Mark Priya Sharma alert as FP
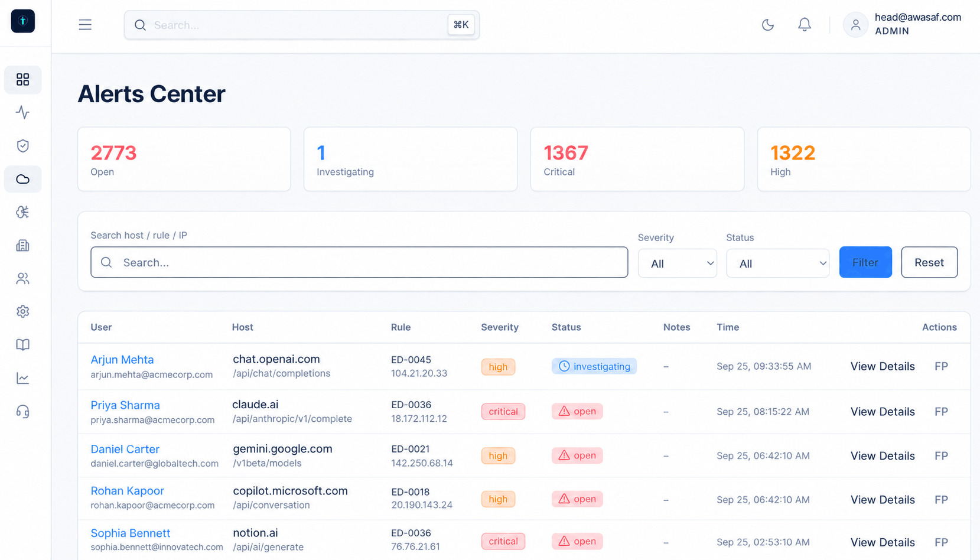 (942, 412)
